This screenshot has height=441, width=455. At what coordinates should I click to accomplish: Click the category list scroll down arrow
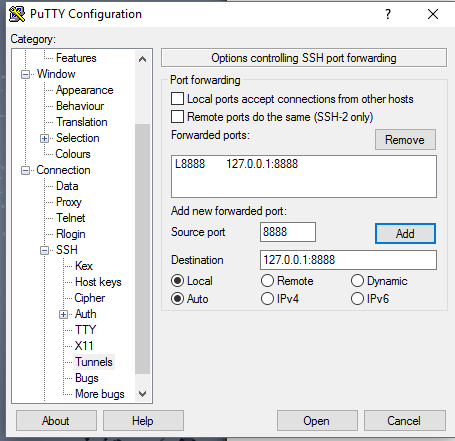(143, 394)
